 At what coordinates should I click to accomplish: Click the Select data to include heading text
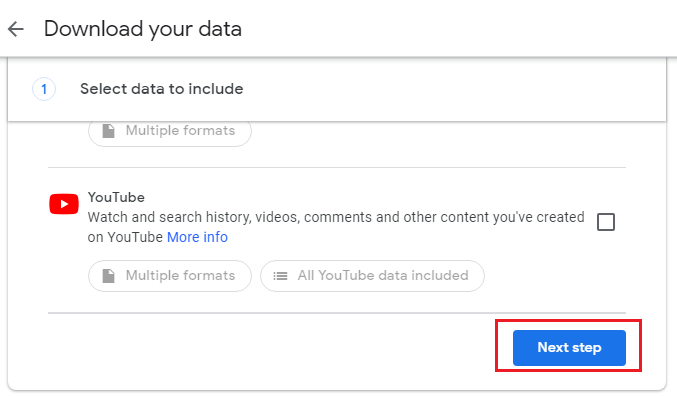(x=161, y=89)
